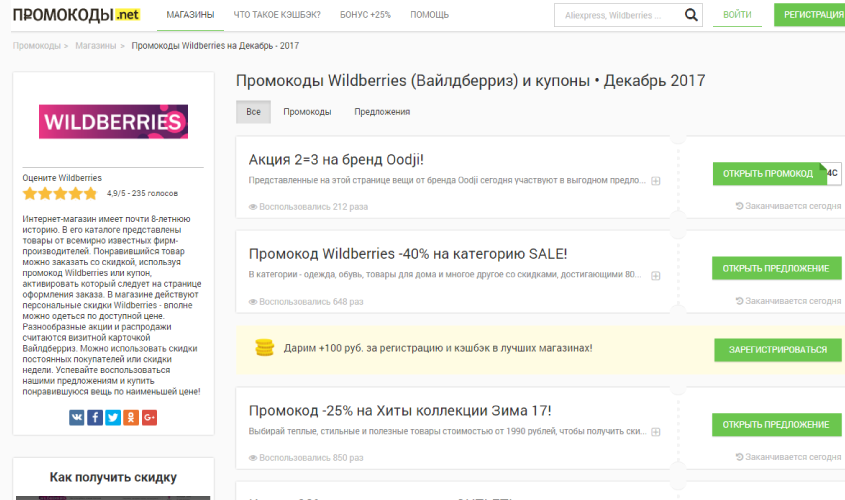Click the search magnifier icon
The height and width of the screenshot is (500, 845).
690,15
